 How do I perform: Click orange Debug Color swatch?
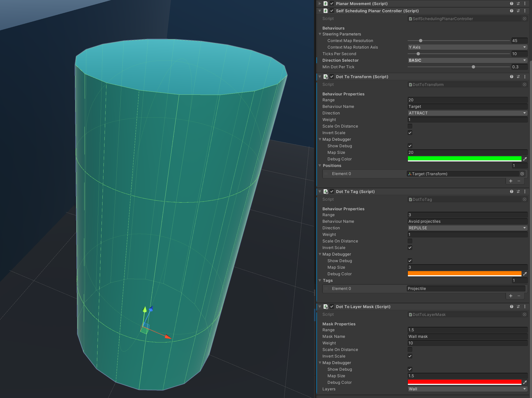pyautogui.click(x=464, y=274)
